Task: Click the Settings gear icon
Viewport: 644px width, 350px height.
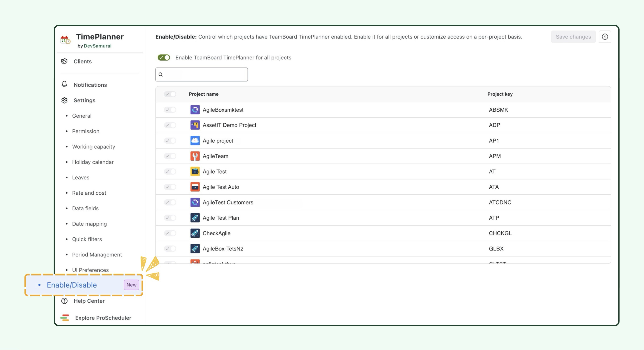Action: point(64,100)
